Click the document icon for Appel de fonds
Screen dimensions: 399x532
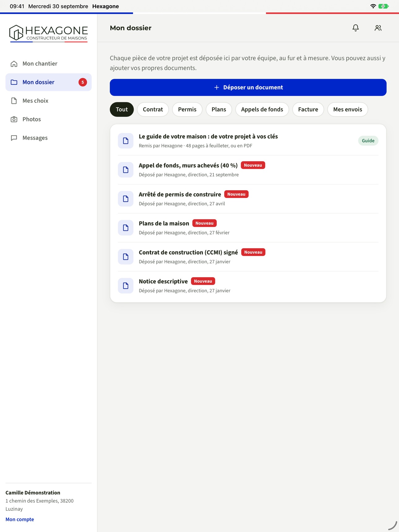126,170
